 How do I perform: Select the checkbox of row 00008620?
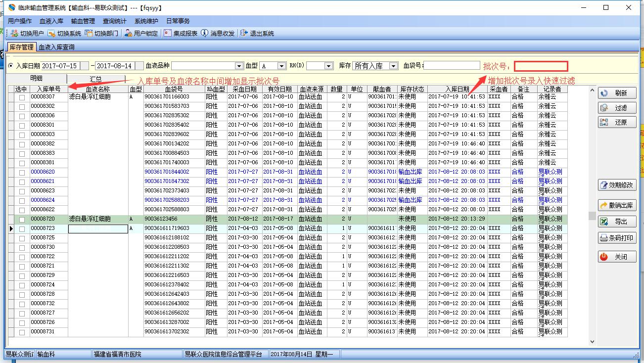pos(22,173)
